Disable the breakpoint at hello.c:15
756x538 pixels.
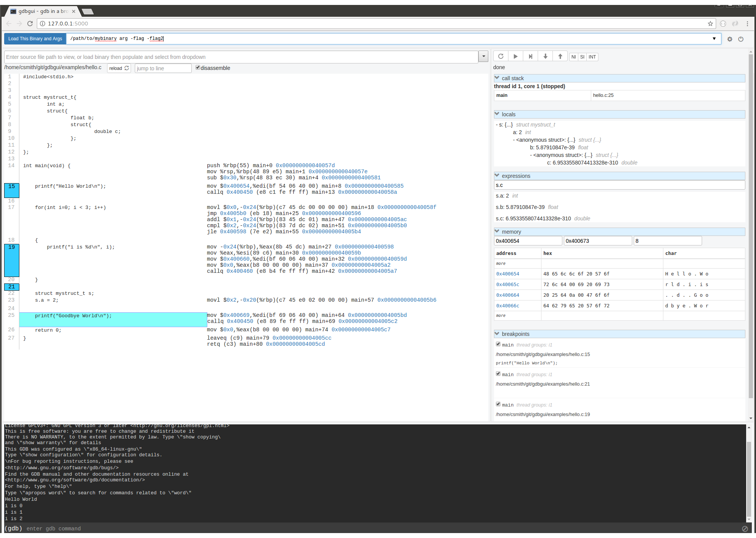coord(498,344)
